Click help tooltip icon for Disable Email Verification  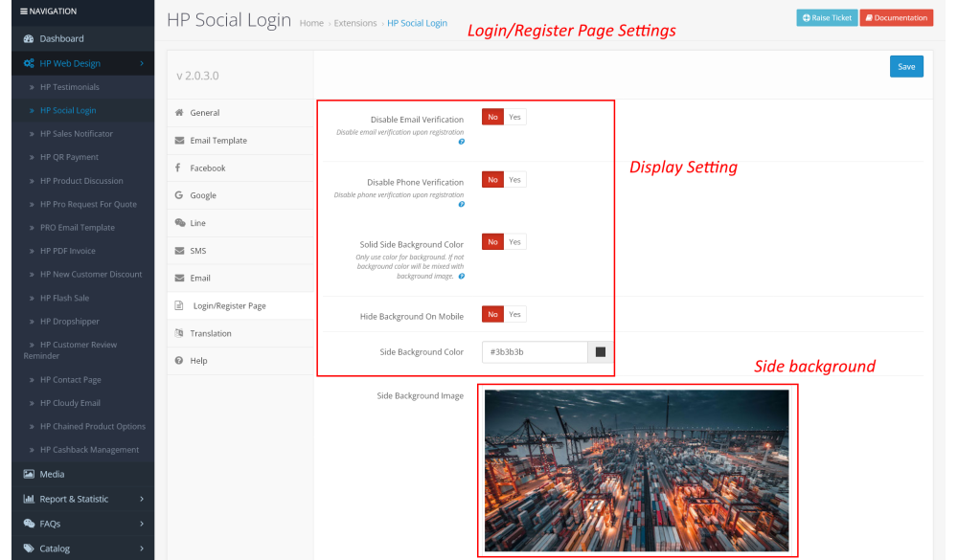coord(462,142)
